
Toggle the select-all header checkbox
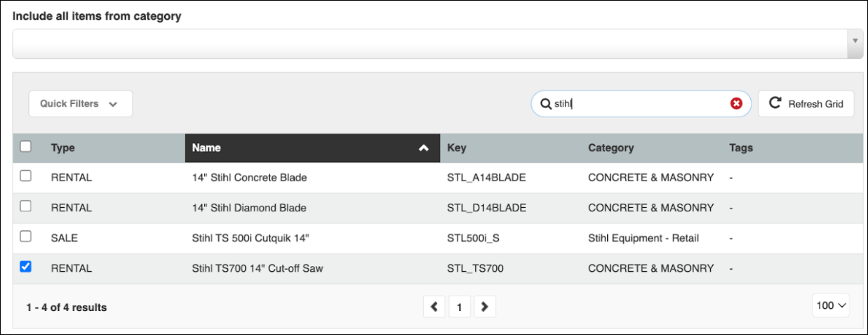point(26,147)
